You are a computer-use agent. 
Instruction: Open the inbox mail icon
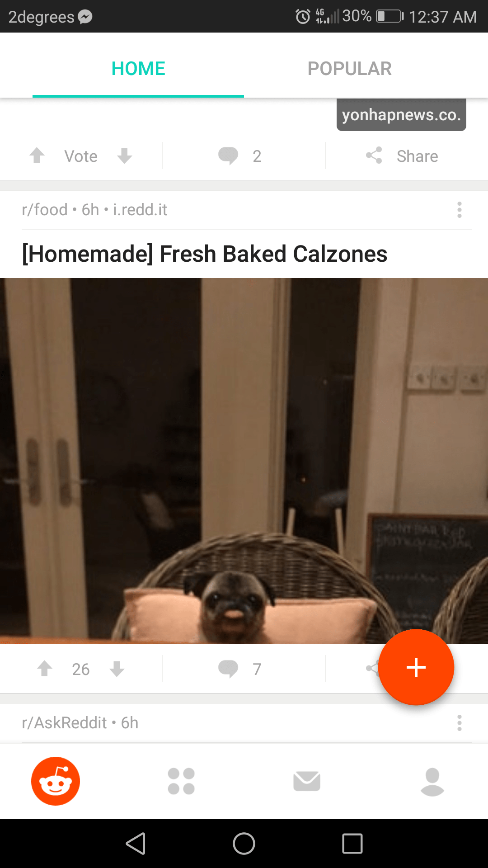point(307,781)
